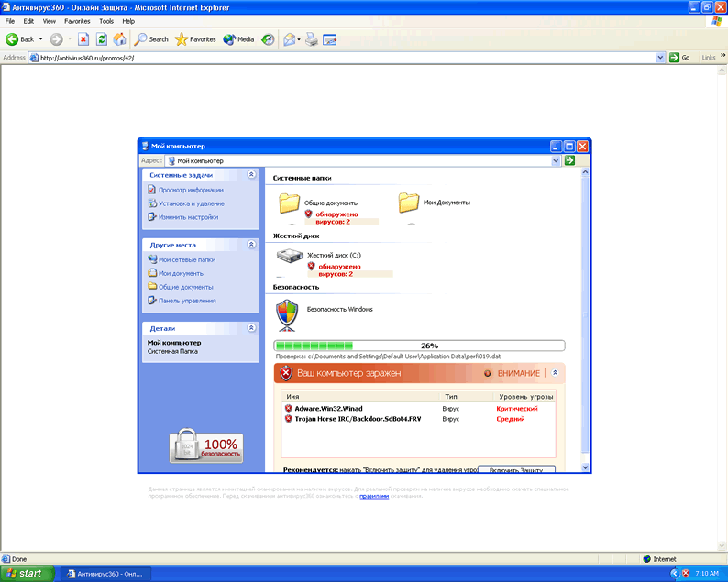Open the browser address bar dropdown
The height and width of the screenshot is (582, 728).
pyautogui.click(x=661, y=58)
